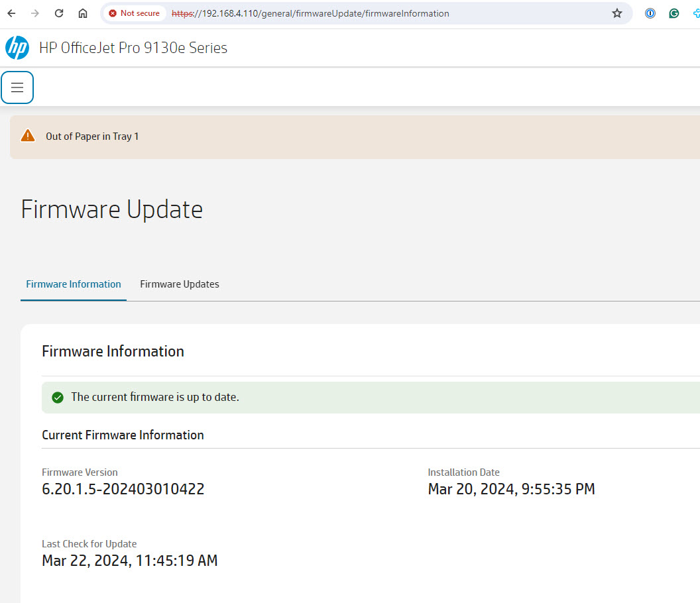This screenshot has width=700, height=603.
Task: Click the partially visible blue extension icon
Action: pos(697,13)
